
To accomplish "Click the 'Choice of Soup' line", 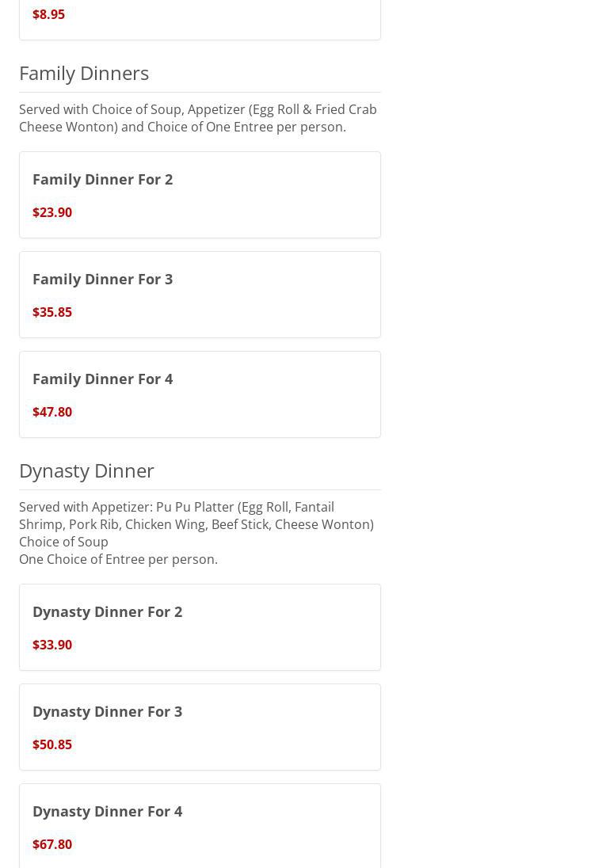I will click(x=63, y=542).
